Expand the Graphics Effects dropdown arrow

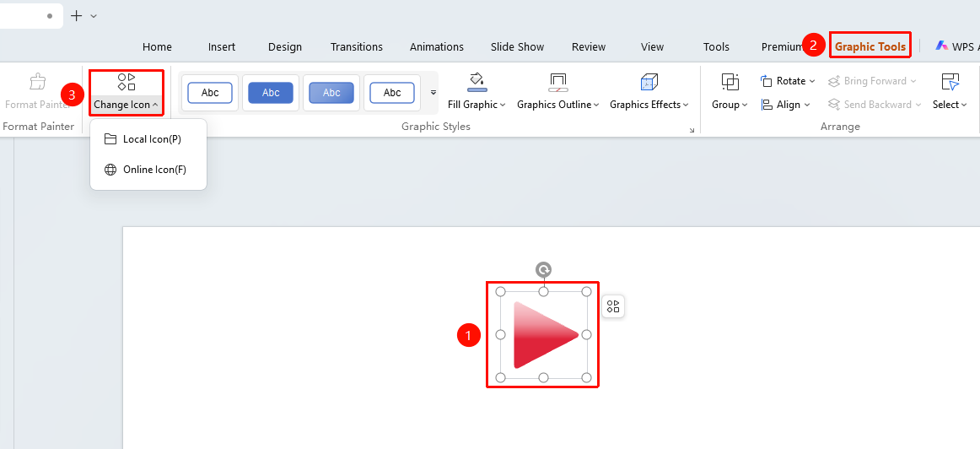tap(686, 105)
